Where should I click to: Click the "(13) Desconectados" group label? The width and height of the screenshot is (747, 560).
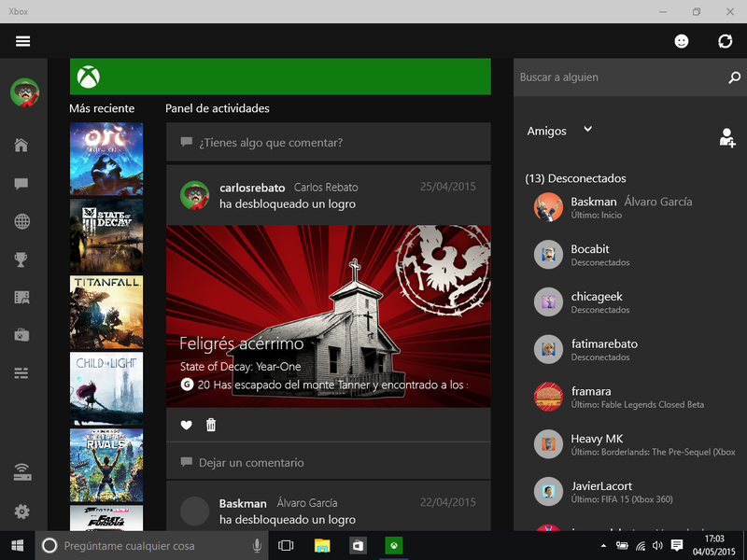click(575, 178)
